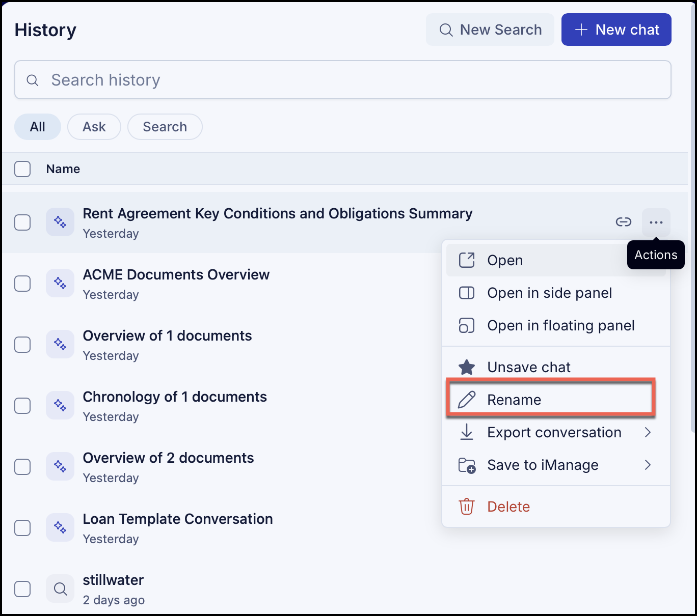Click the side panel icon in the menu
Viewport: 697px width, 616px height.
click(467, 293)
